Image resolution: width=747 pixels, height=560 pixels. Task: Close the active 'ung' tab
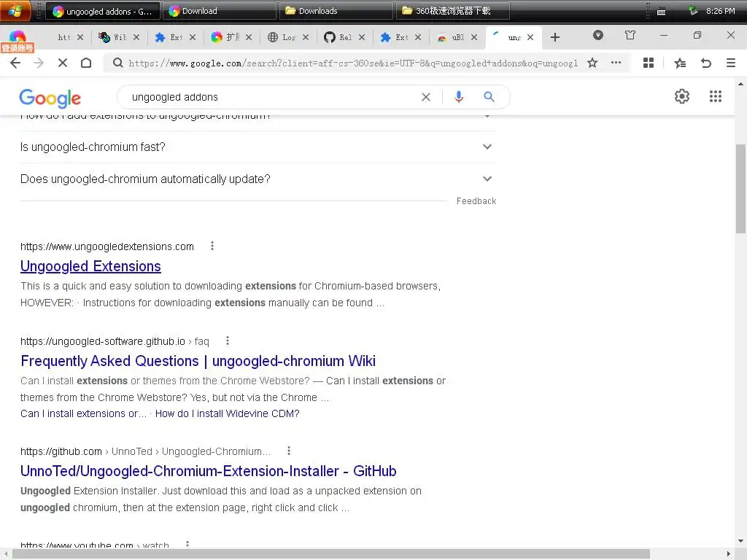click(530, 37)
